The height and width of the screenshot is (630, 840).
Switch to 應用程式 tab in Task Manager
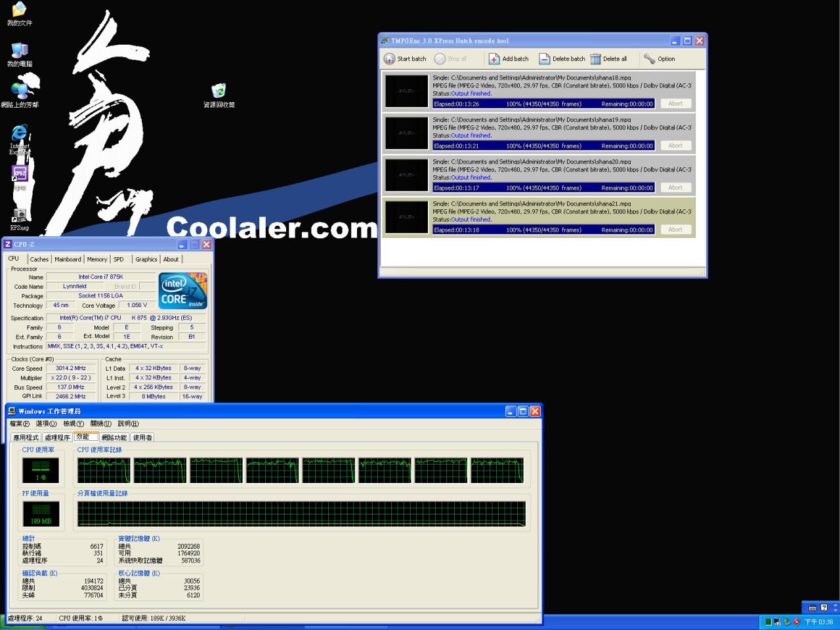[x=26, y=438]
